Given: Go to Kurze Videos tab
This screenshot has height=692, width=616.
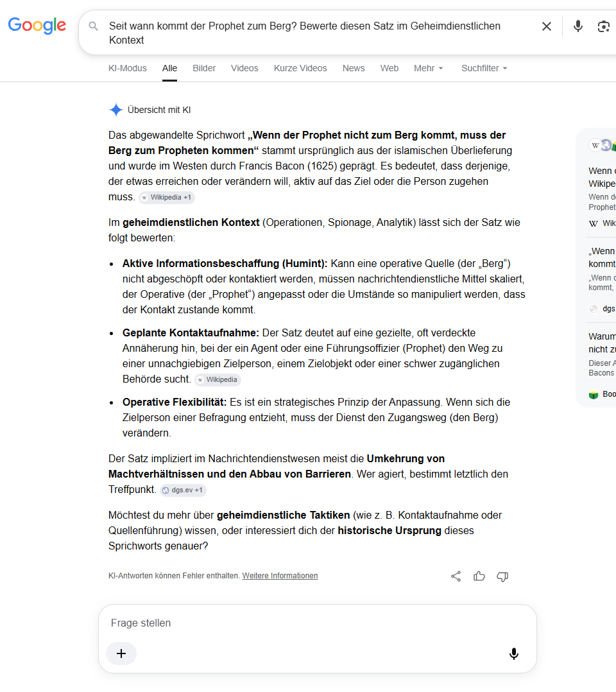Looking at the screenshot, I should click(x=300, y=69).
